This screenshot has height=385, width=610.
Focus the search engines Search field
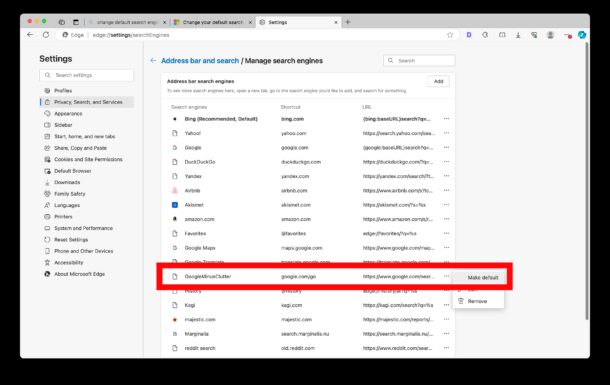pyautogui.click(x=419, y=61)
